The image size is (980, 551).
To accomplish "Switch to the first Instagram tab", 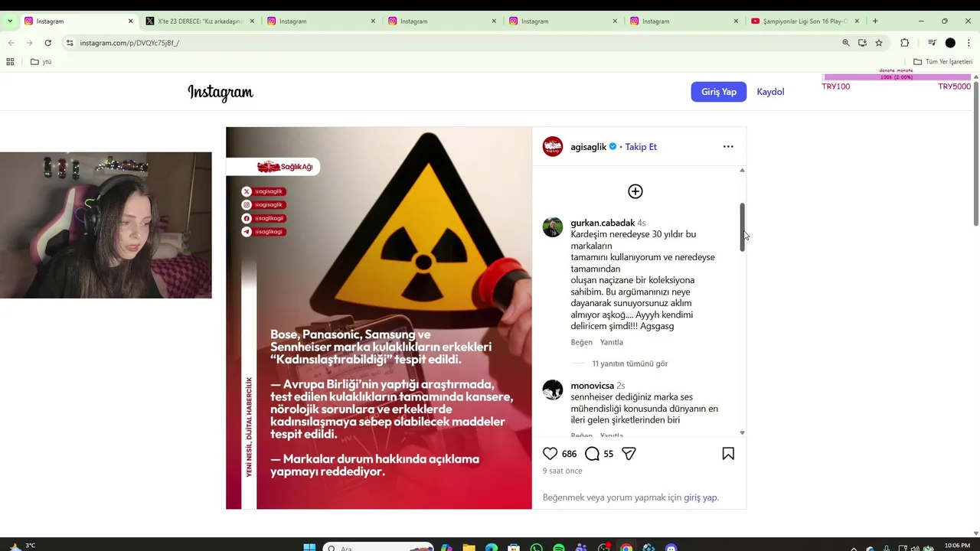I will point(77,21).
